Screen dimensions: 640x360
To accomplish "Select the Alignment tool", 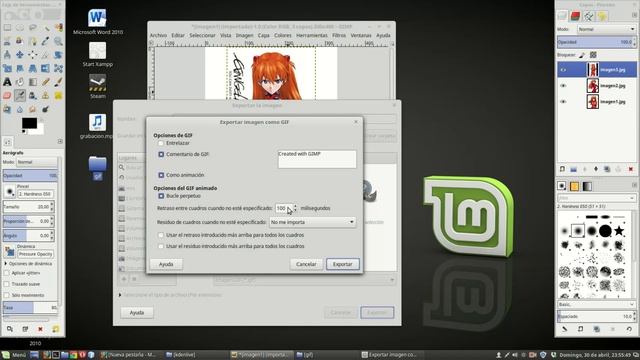I will [33, 55].
